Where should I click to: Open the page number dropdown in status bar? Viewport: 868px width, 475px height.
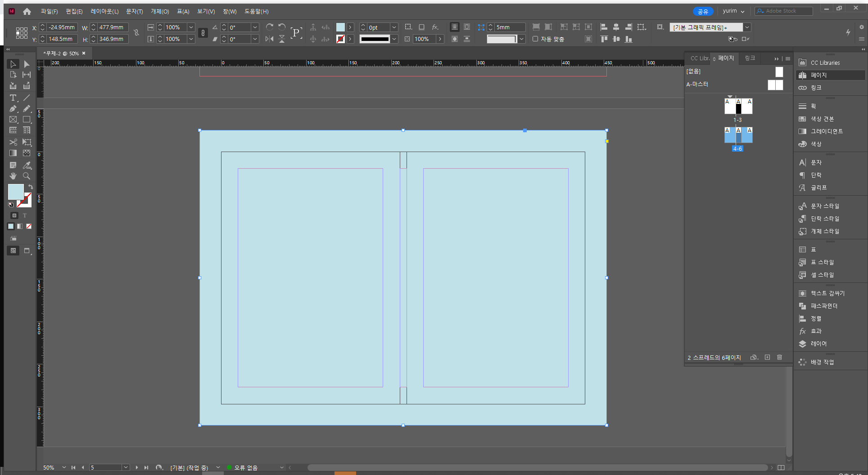126,468
